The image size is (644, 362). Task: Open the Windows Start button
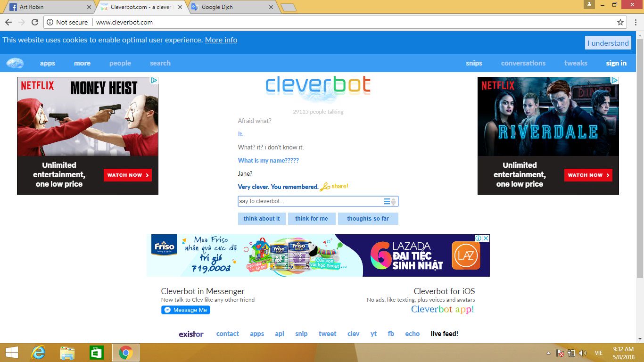[x=11, y=353]
